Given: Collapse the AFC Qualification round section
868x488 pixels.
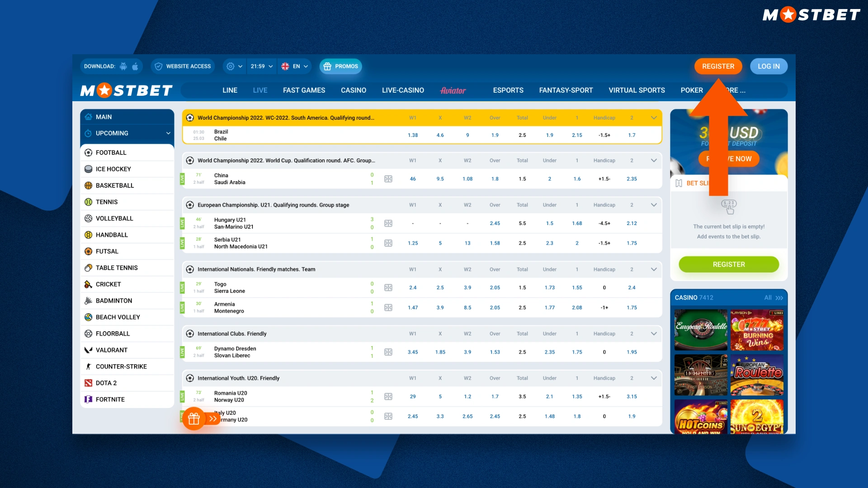Looking at the screenshot, I should (x=654, y=160).
